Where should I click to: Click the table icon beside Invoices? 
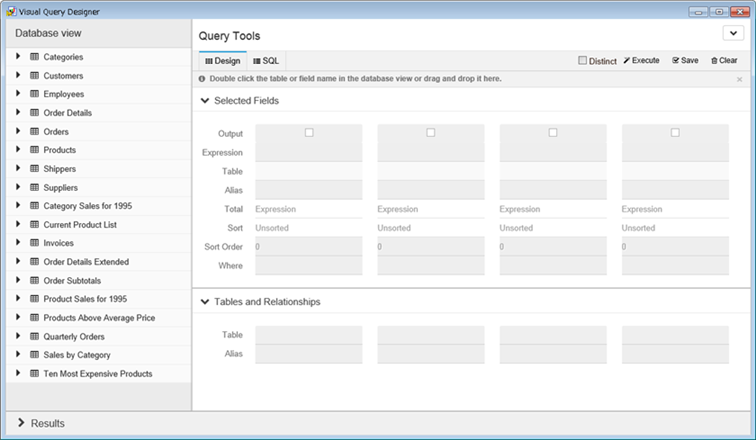click(34, 243)
